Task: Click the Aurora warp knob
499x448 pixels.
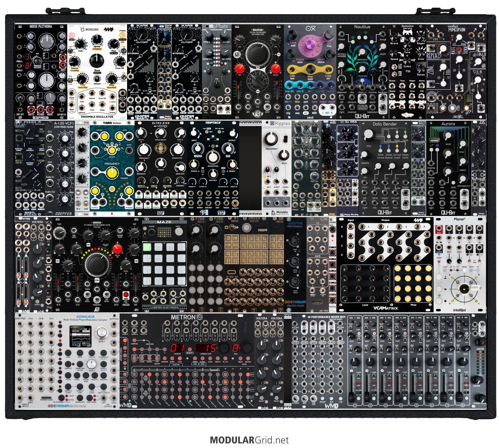Action: 449,136
